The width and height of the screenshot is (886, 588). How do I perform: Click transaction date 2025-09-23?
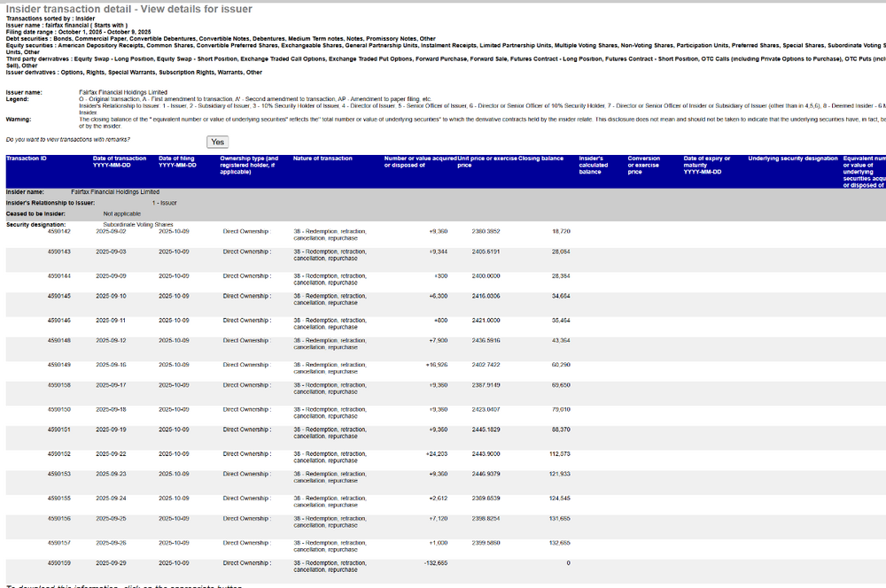(111, 474)
